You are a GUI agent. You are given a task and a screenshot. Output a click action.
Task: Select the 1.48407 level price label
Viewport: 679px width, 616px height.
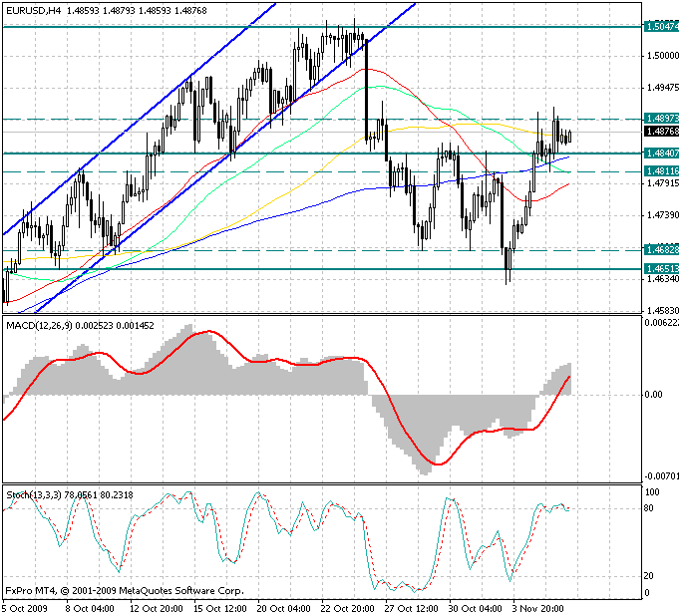point(661,153)
